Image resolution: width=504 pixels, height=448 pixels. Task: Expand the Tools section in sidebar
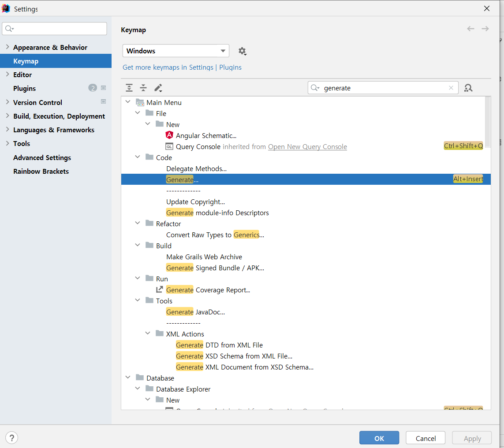(x=7, y=143)
